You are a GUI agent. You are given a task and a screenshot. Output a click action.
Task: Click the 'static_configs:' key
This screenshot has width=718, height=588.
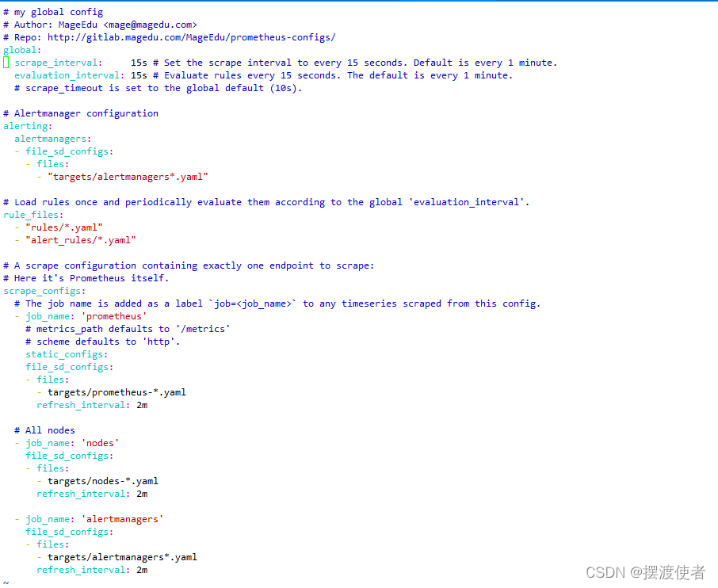pyautogui.click(x=67, y=354)
